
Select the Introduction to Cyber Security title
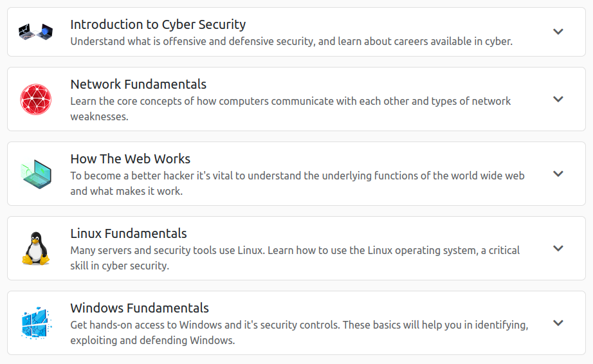pos(158,24)
